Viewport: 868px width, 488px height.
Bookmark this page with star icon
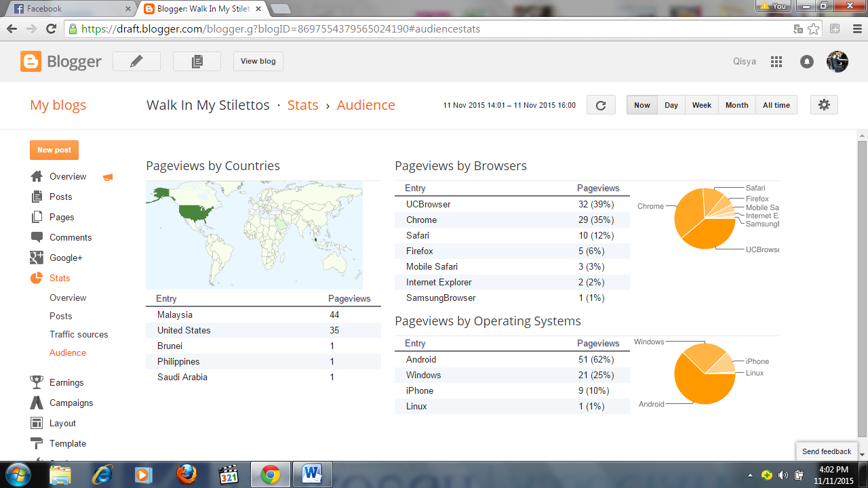click(x=814, y=29)
